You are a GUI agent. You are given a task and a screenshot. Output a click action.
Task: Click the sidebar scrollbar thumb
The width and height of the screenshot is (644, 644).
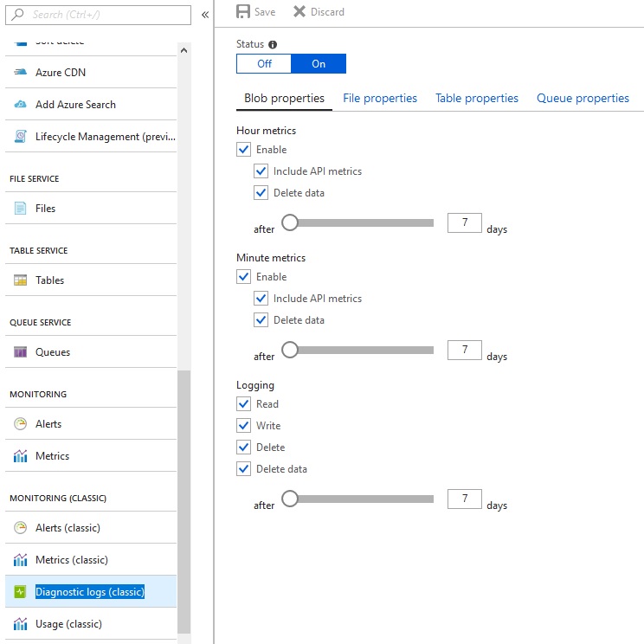tap(184, 501)
